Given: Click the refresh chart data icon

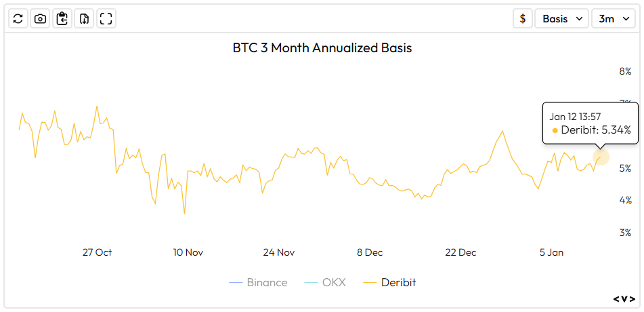Looking at the screenshot, I should tap(18, 18).
